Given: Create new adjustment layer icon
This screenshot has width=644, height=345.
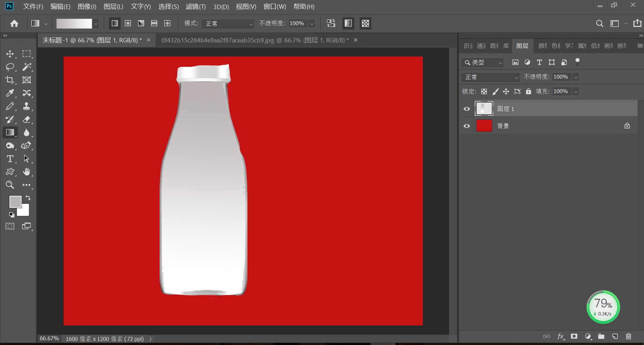Looking at the screenshot, I should [x=588, y=336].
